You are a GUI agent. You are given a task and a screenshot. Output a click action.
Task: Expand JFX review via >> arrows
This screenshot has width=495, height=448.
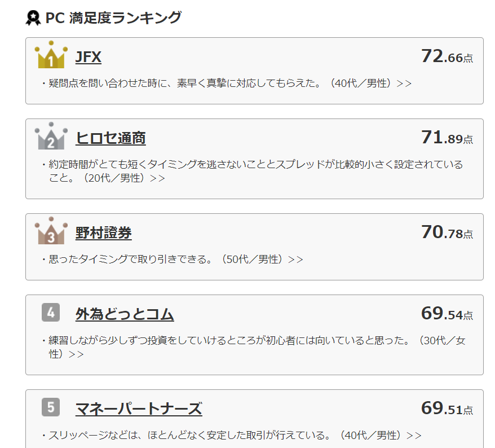[404, 84]
